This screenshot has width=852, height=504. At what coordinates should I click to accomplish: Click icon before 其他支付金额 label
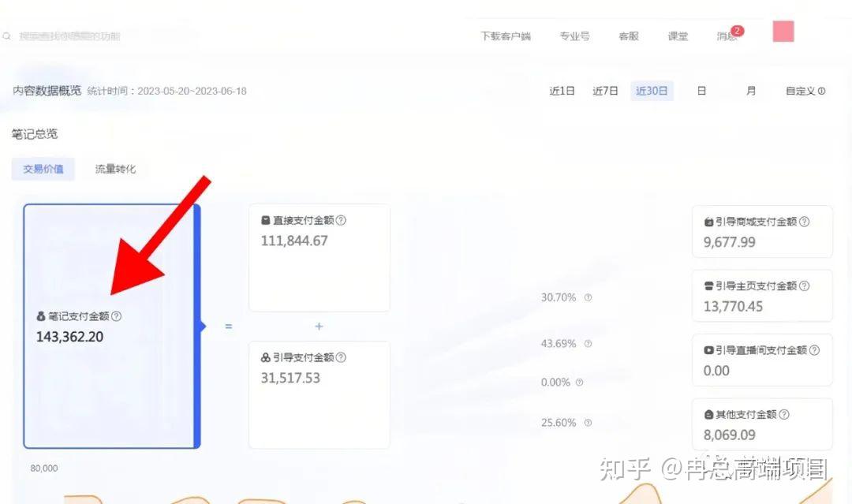[x=708, y=414]
